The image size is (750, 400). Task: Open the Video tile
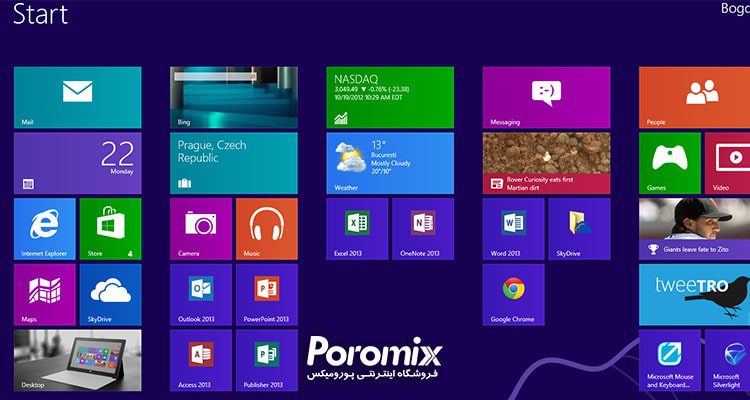[x=728, y=163]
